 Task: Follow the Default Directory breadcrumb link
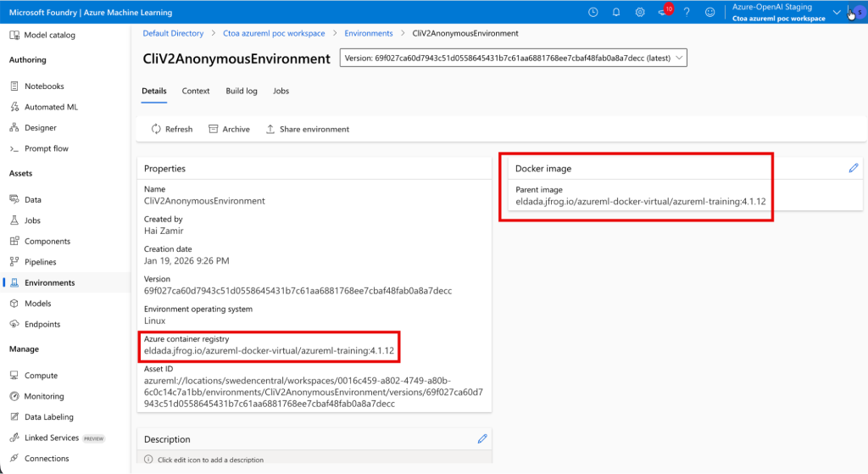tap(173, 33)
